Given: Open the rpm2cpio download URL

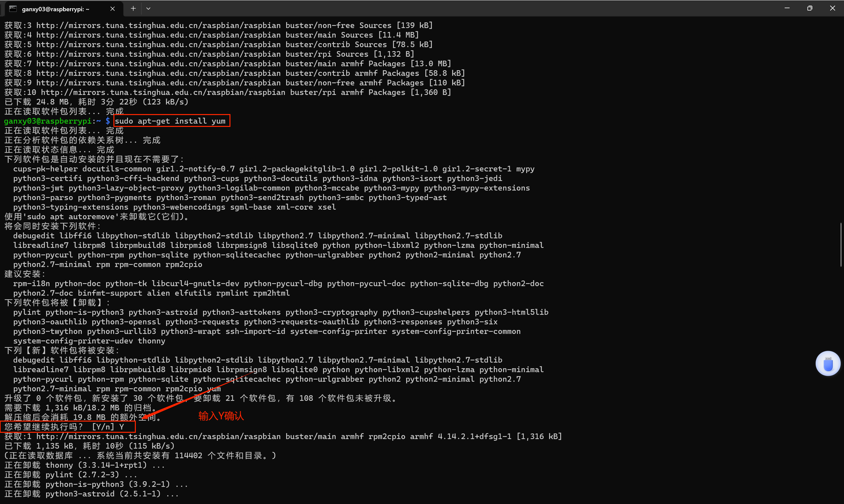Looking at the screenshot, I should click(x=158, y=436).
